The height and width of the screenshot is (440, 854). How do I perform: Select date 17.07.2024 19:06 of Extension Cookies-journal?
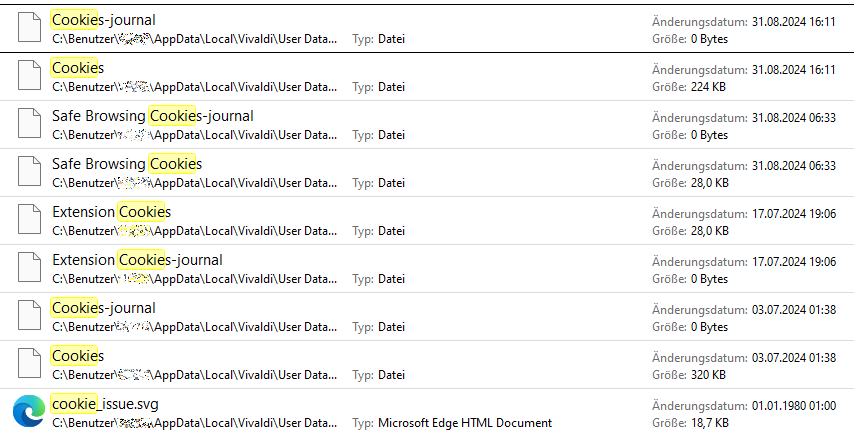[794, 262]
